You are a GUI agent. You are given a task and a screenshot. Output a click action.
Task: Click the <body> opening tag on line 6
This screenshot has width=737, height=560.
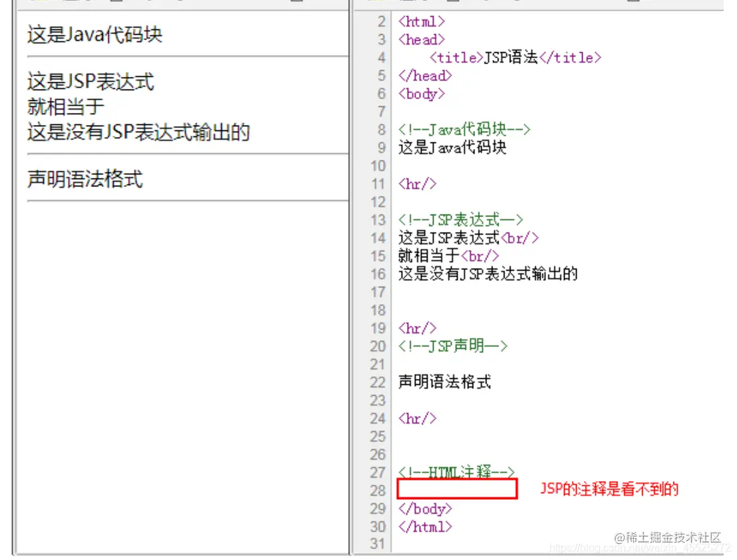coord(421,94)
